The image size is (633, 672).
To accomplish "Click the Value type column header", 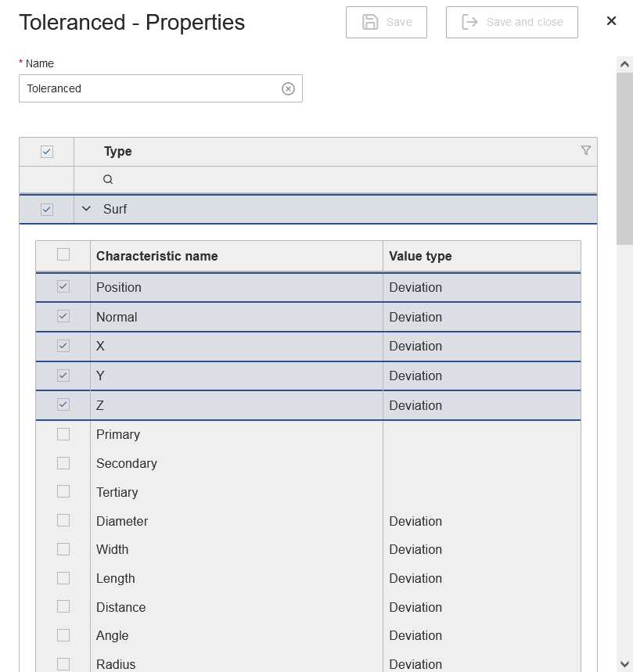I will tap(420, 256).
